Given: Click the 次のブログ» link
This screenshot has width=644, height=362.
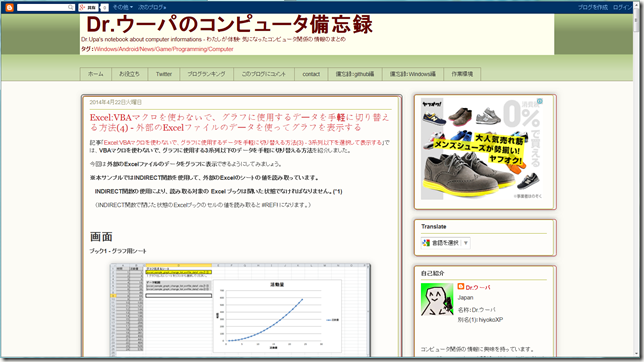Looking at the screenshot, I should (152, 7).
